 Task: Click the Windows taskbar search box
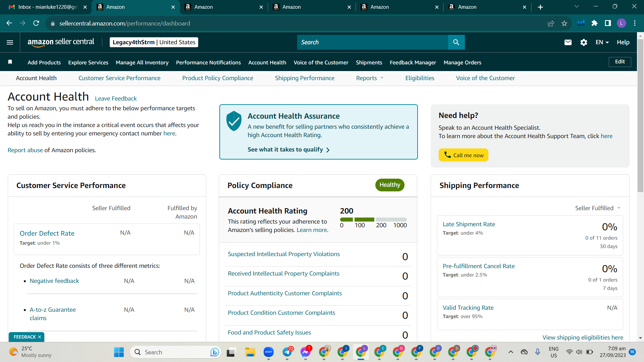(175, 352)
